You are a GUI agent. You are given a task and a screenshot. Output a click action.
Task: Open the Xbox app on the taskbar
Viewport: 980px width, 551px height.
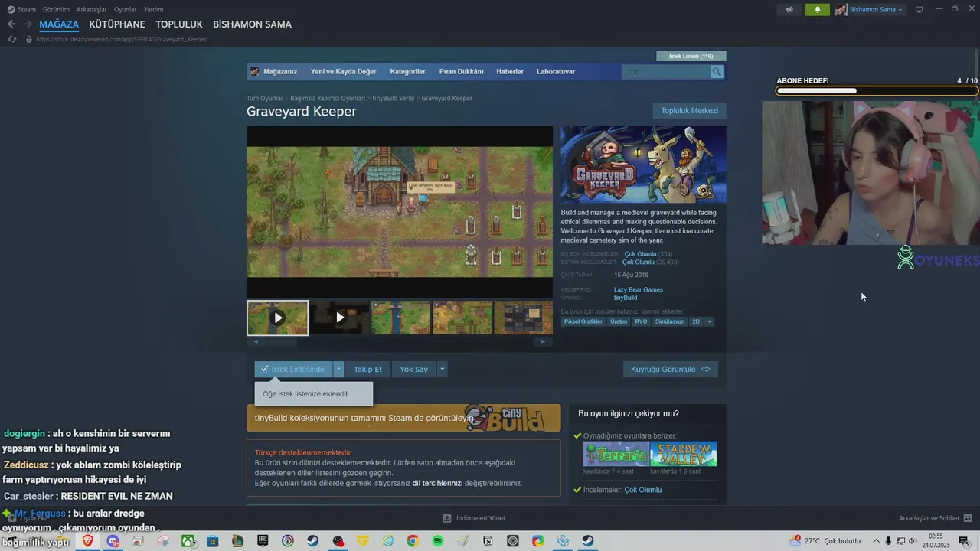[x=188, y=541]
